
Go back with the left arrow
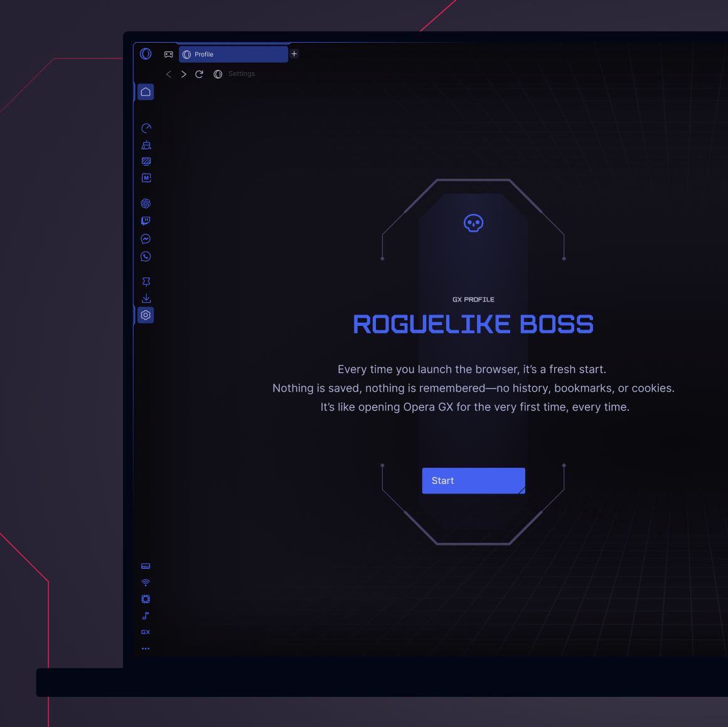pyautogui.click(x=169, y=74)
